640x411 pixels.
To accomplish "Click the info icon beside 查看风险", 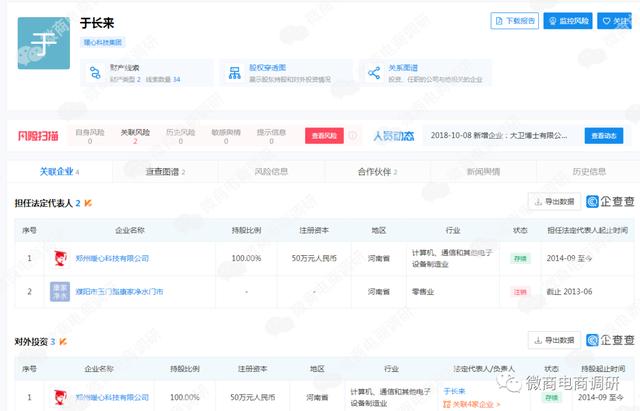I will click(x=353, y=136).
